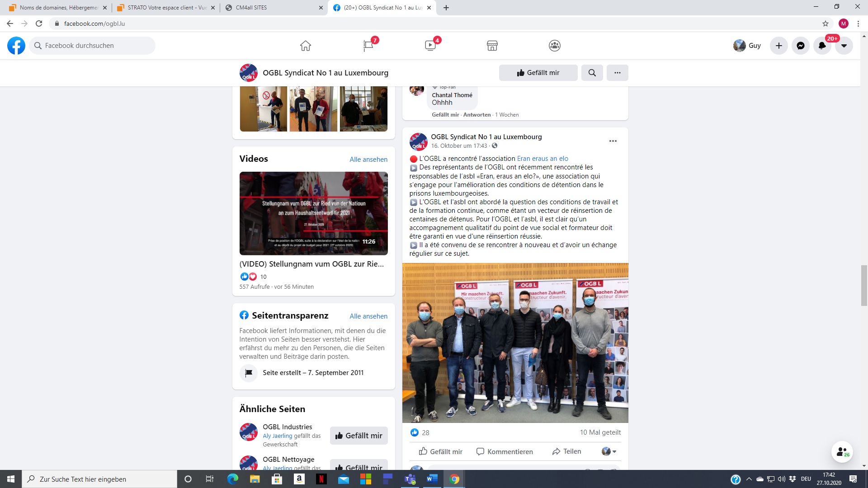Close the OGBL Facebook tab
The width and height of the screenshot is (868, 488).
pyautogui.click(x=429, y=8)
